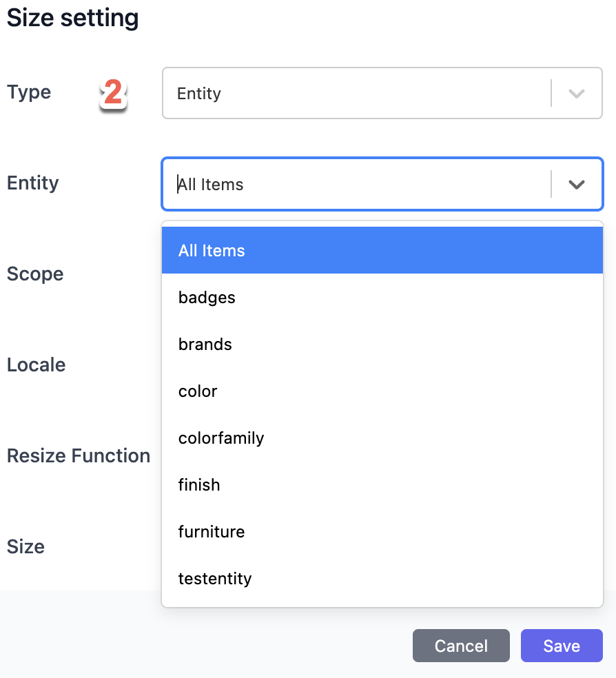Click the red number 2 step marker

pyautogui.click(x=113, y=93)
